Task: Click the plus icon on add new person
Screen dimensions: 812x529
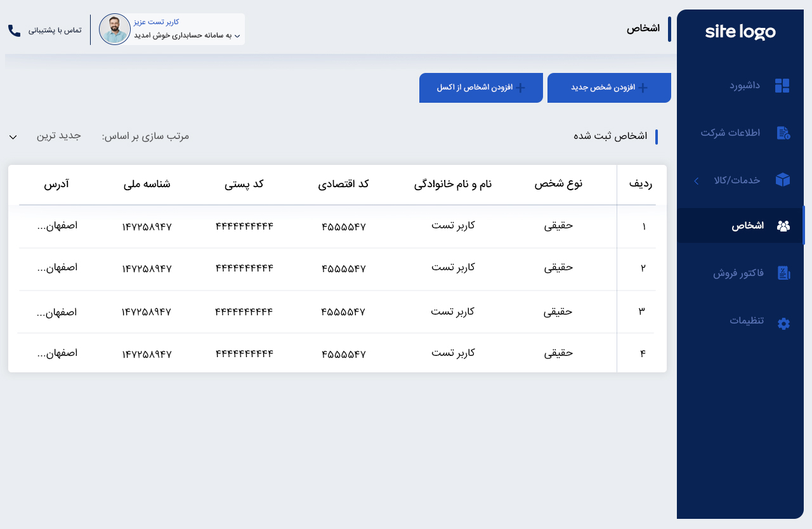Action: [x=643, y=88]
